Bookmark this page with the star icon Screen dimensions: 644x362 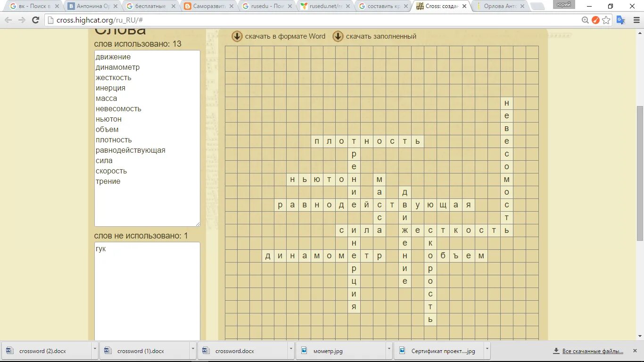606,20
